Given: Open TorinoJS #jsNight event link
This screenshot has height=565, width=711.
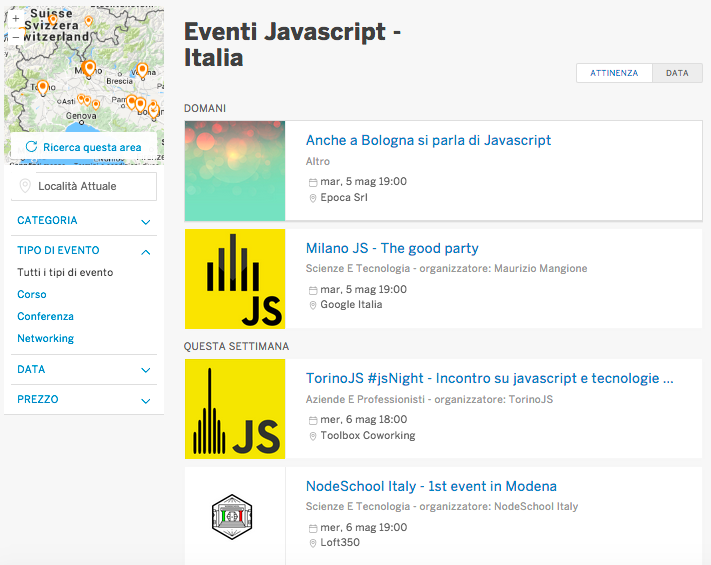Looking at the screenshot, I should click(490, 378).
